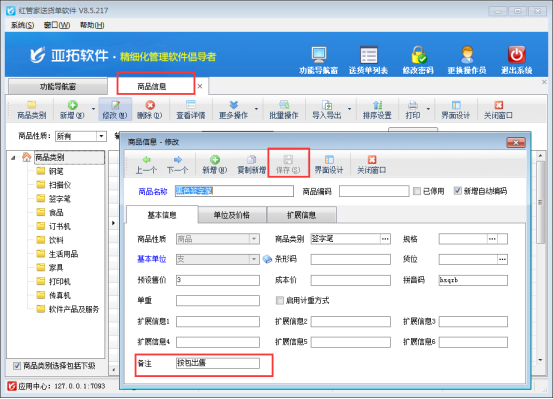The image size is (553, 399).
Task: Toggle the 新增自动编码 checkbox
Action: pyautogui.click(x=457, y=191)
